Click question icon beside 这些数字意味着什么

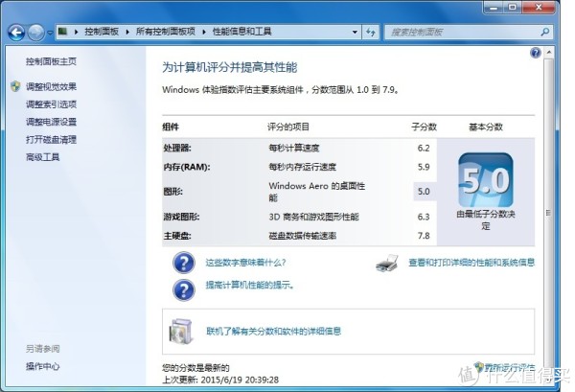point(184,263)
